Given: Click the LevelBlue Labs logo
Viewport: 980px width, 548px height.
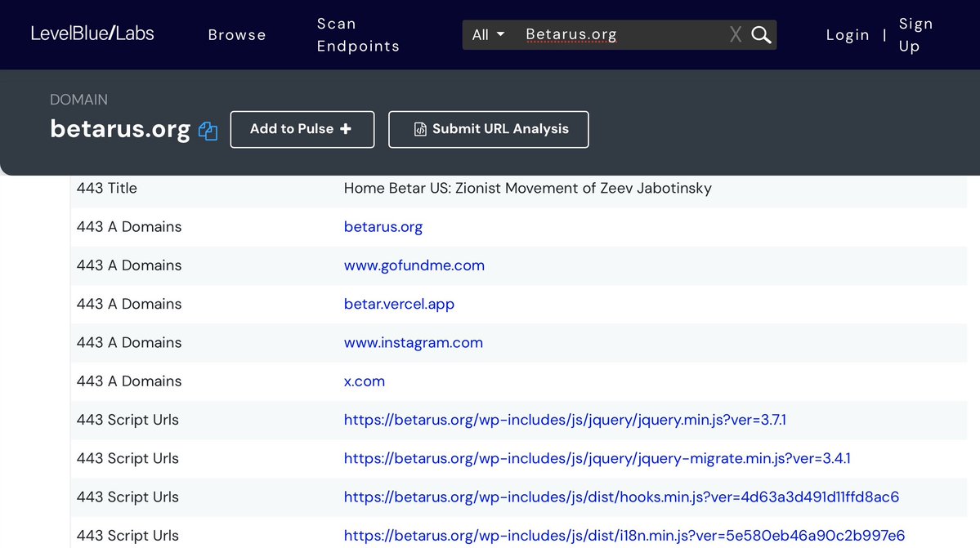Looking at the screenshot, I should (x=92, y=33).
